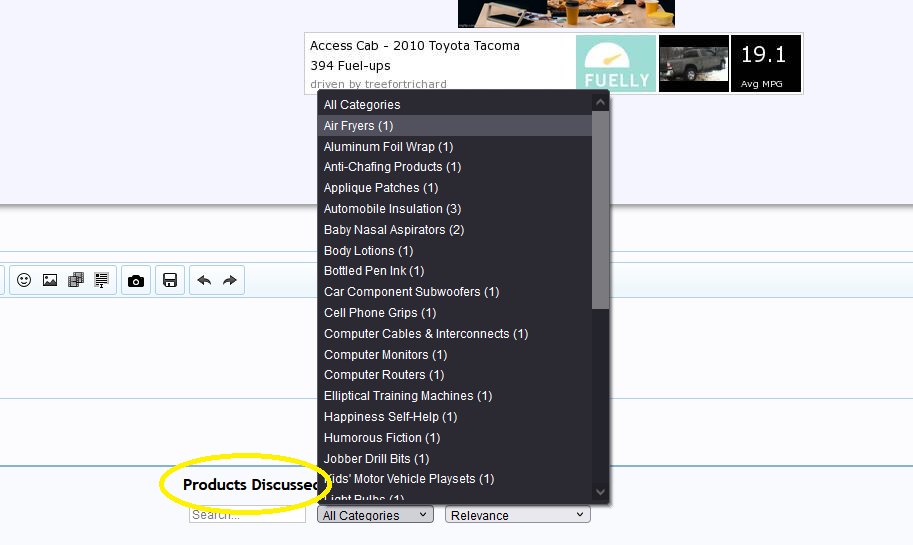Choose Aluminum Foil Wrap (1) category
Viewport: 913px width, 545px height.
455,147
